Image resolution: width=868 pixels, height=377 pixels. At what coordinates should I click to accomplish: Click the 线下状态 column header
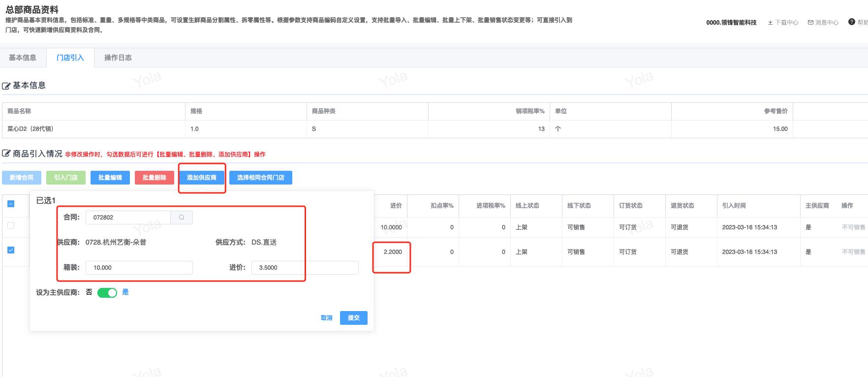[579, 206]
